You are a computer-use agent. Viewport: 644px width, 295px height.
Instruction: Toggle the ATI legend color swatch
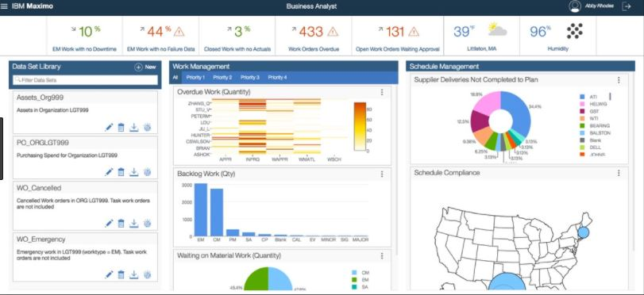click(x=582, y=97)
